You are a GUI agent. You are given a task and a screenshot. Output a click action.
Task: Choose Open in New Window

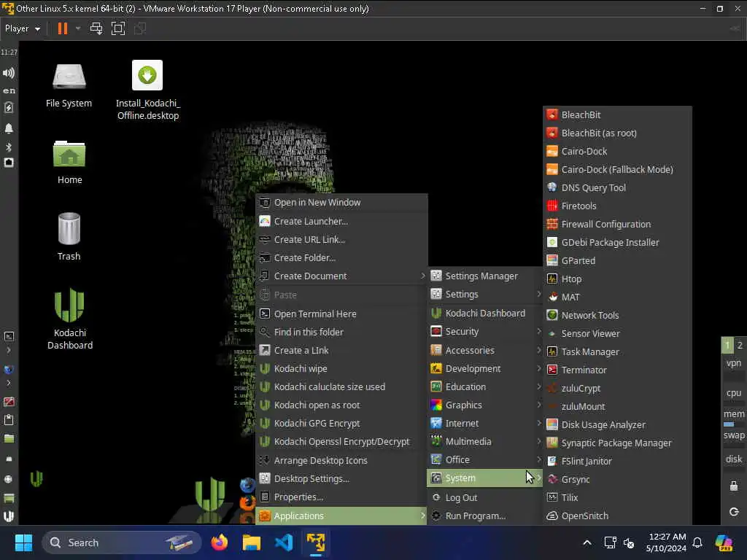point(341,203)
